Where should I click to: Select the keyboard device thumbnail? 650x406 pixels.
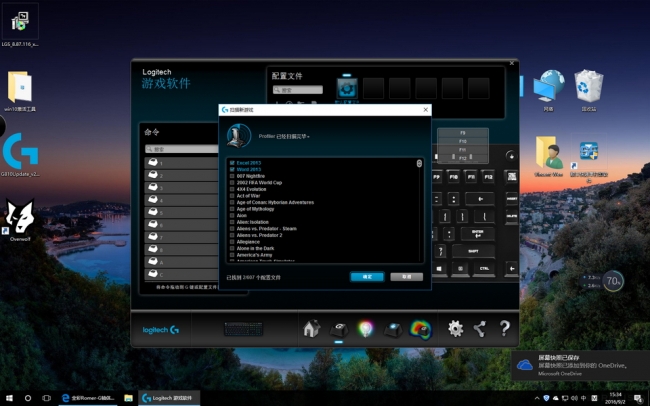tap(238, 329)
